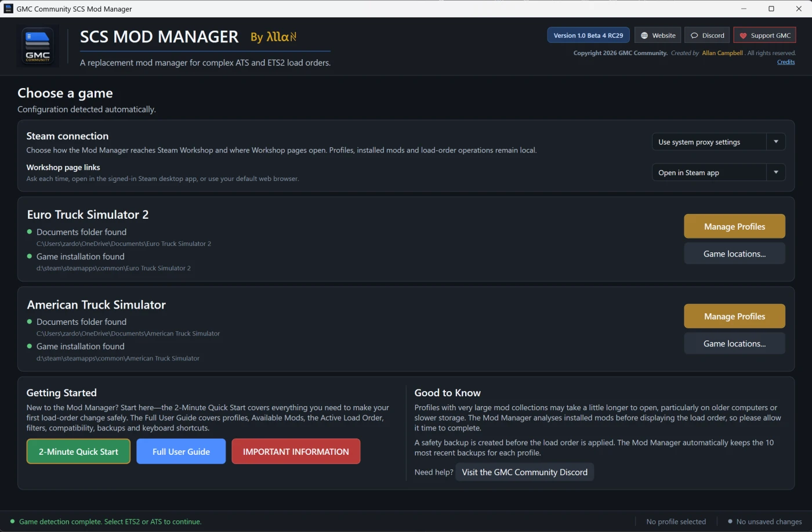This screenshot has width=812, height=532.
Task: Click the green dot beside ATS Documents folder found
Action: point(30,321)
